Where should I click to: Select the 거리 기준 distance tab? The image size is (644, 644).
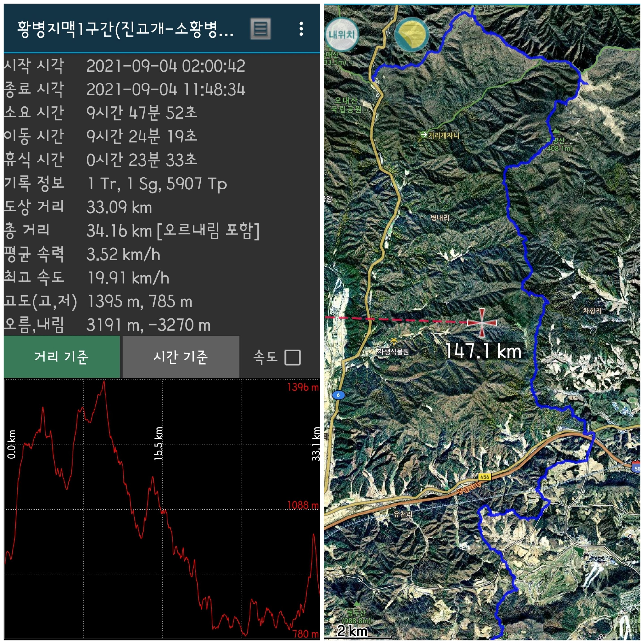[x=62, y=357]
